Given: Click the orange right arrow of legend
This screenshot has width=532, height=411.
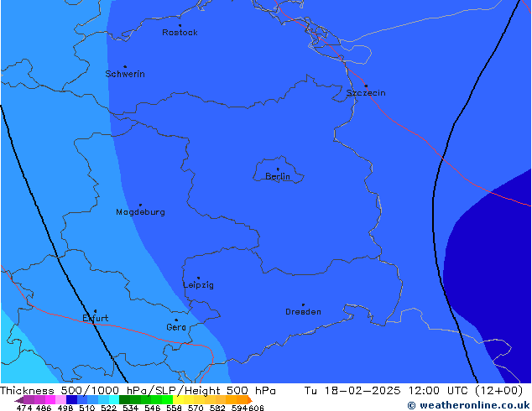Looking at the screenshot, I should pyautogui.click(x=250, y=400).
